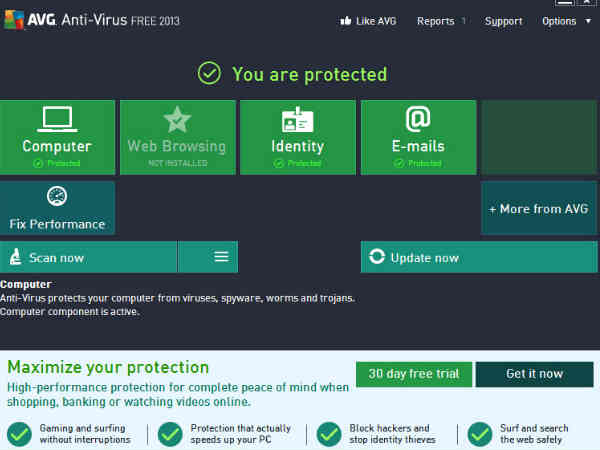
Task: Click the bold 'Computer' description heading
Action: 26,284
